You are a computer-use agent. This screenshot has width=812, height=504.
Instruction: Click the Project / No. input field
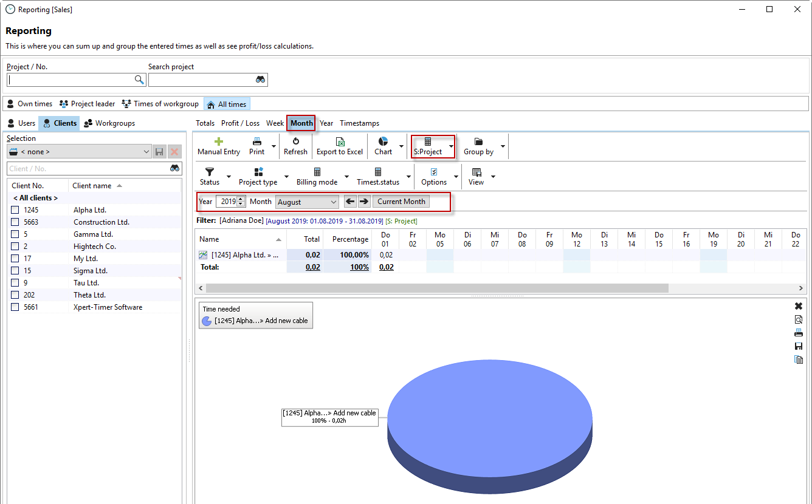[x=70, y=80]
